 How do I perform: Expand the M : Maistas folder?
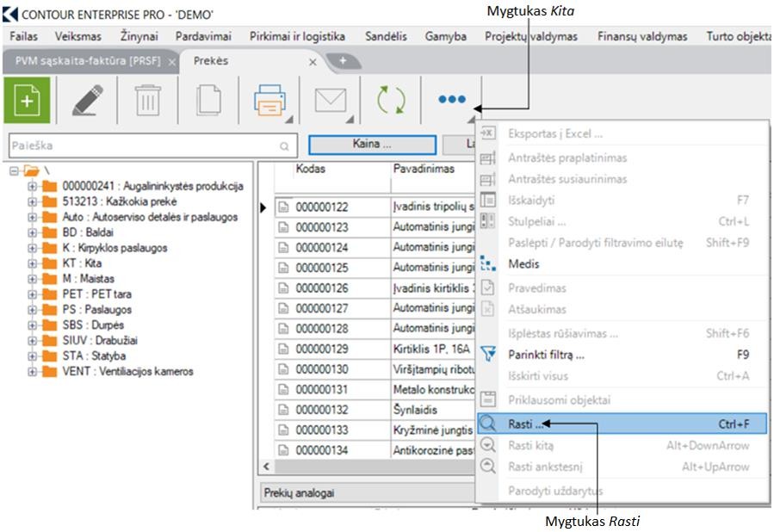pos(32,279)
